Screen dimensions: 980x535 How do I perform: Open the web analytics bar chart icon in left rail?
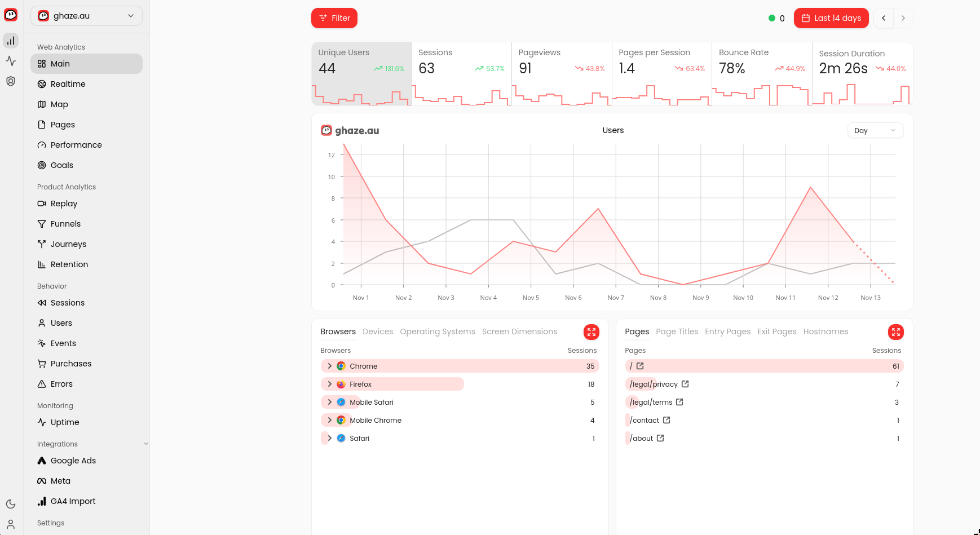coord(11,41)
